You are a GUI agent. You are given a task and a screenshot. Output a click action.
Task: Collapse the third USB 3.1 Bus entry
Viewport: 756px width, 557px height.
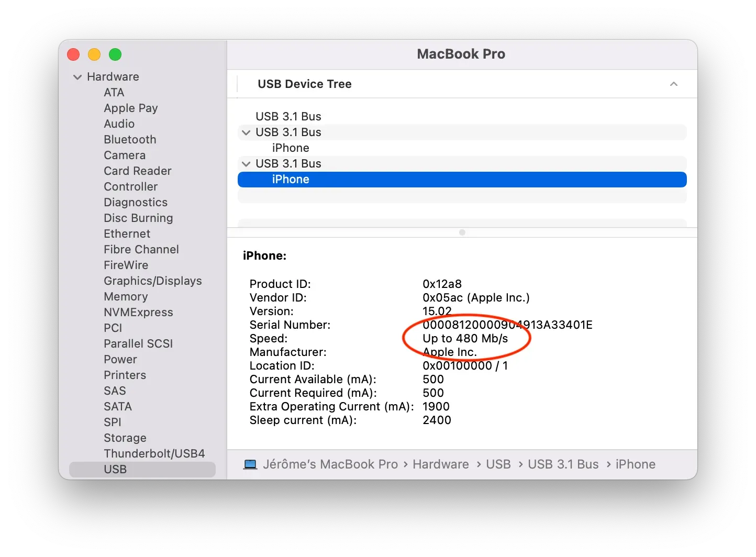(246, 163)
